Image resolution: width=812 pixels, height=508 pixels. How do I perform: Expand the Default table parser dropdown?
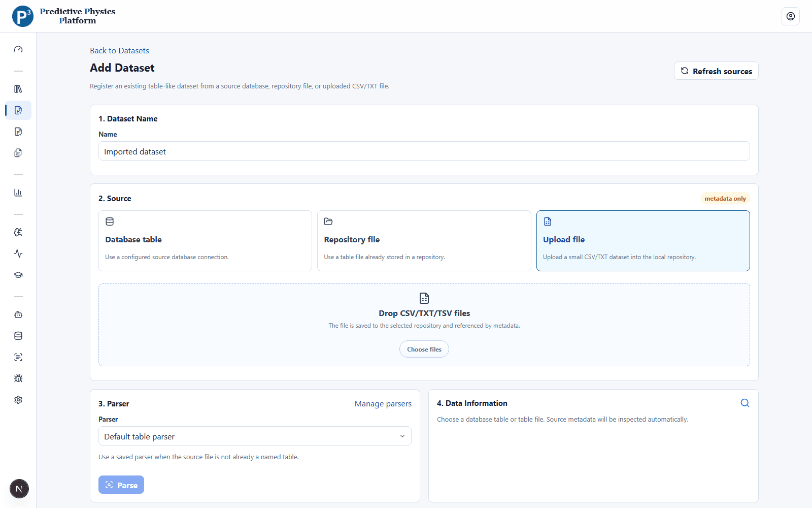[255, 436]
